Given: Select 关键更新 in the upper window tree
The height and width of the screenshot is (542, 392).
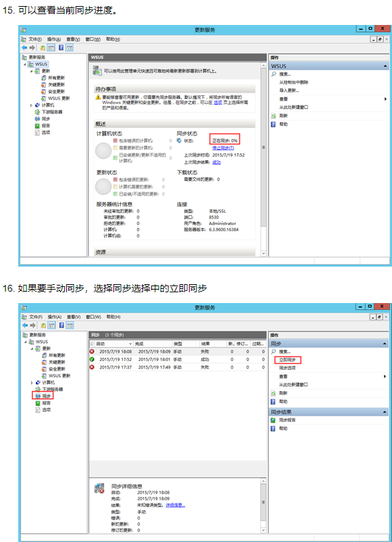Looking at the screenshot, I should [53, 84].
